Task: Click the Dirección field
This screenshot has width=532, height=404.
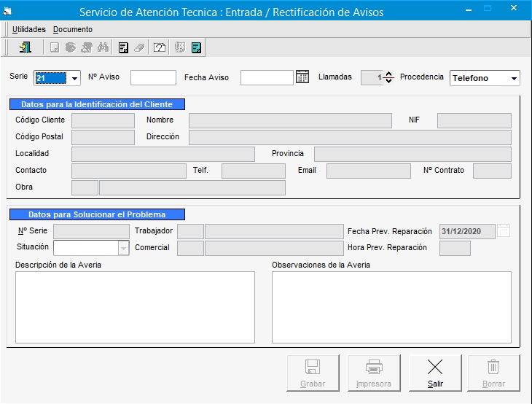Action: (350, 137)
